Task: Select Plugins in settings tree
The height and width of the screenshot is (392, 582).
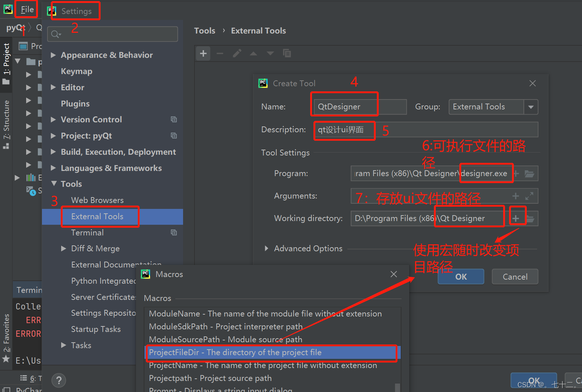Action: (75, 104)
